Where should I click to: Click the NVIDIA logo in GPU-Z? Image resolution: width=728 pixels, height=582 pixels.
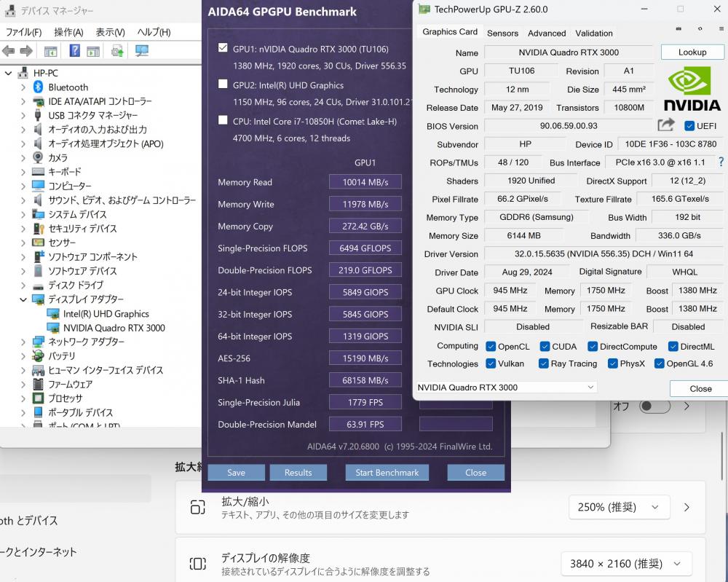click(x=692, y=89)
